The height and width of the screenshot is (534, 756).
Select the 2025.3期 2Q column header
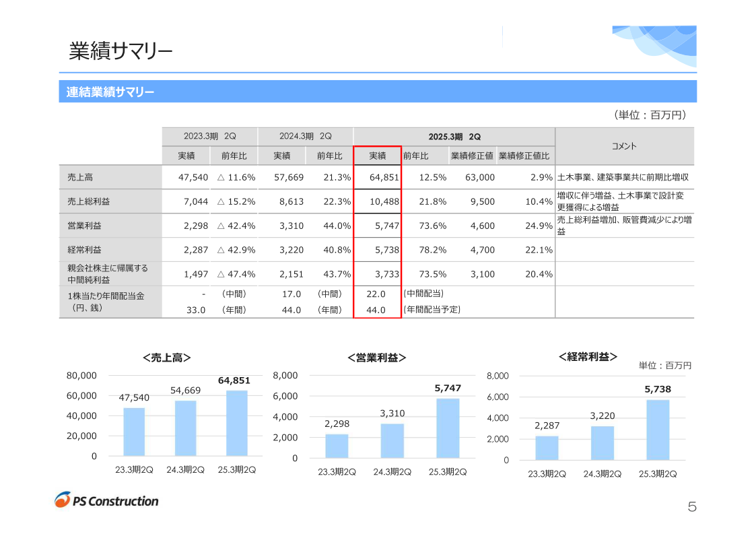click(454, 137)
